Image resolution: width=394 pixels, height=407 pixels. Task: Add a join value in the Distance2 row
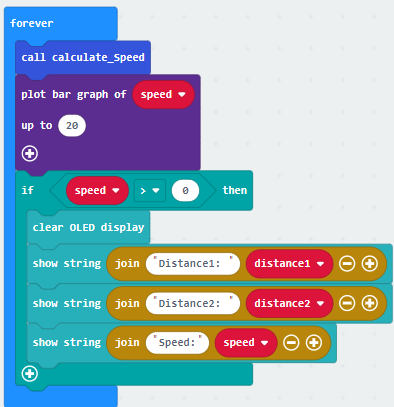coord(370,303)
